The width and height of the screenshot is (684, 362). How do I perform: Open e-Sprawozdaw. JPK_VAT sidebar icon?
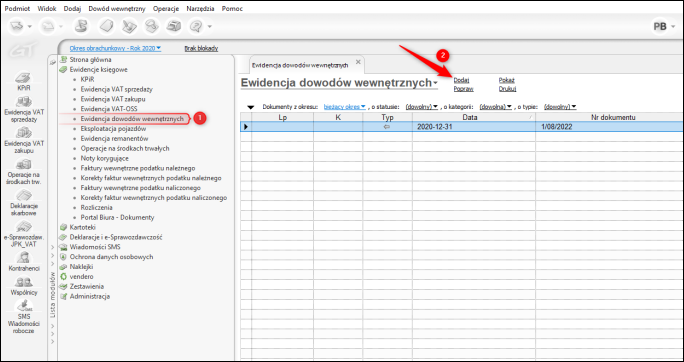[23, 226]
